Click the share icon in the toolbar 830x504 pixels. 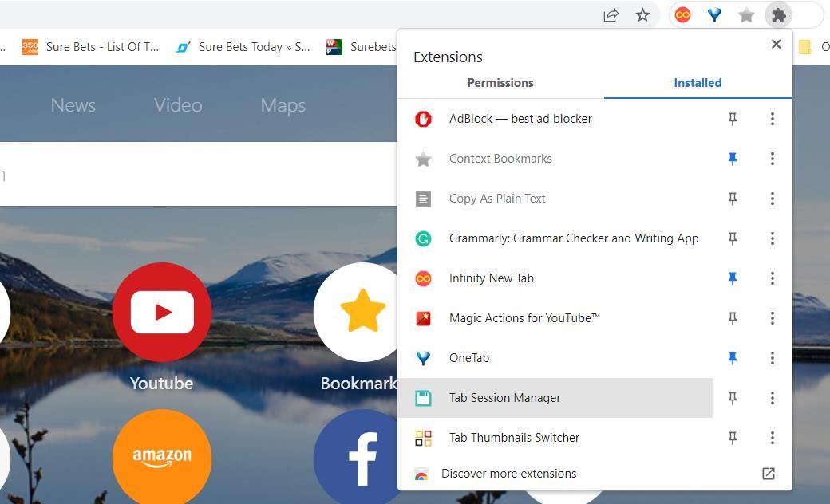[x=611, y=14]
